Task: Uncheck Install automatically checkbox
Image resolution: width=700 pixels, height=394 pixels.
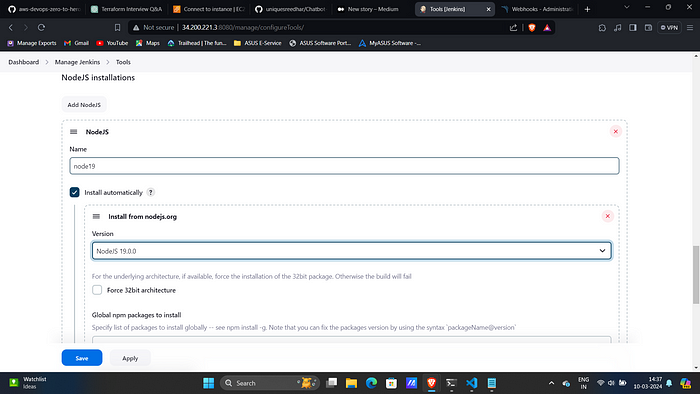Action: [75, 192]
